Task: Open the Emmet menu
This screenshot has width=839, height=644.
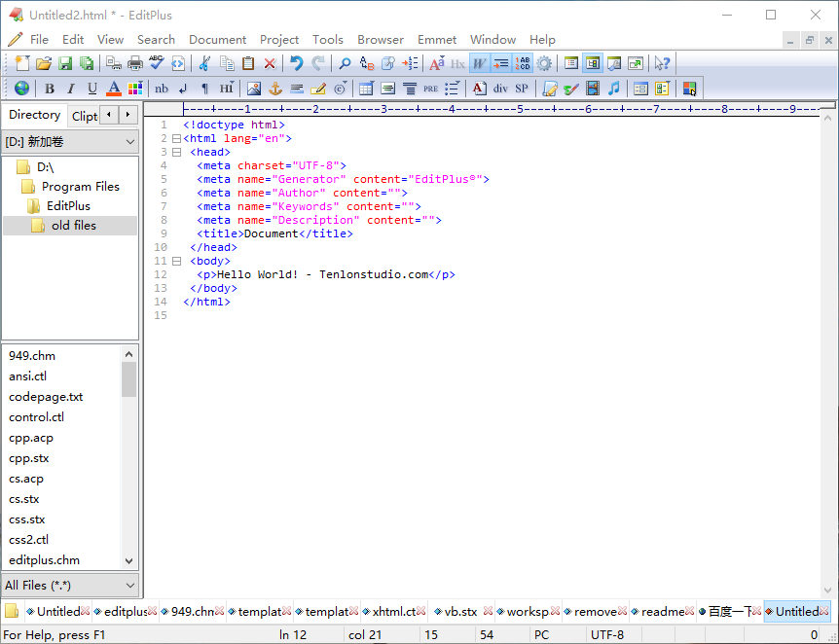Action: pyautogui.click(x=437, y=40)
